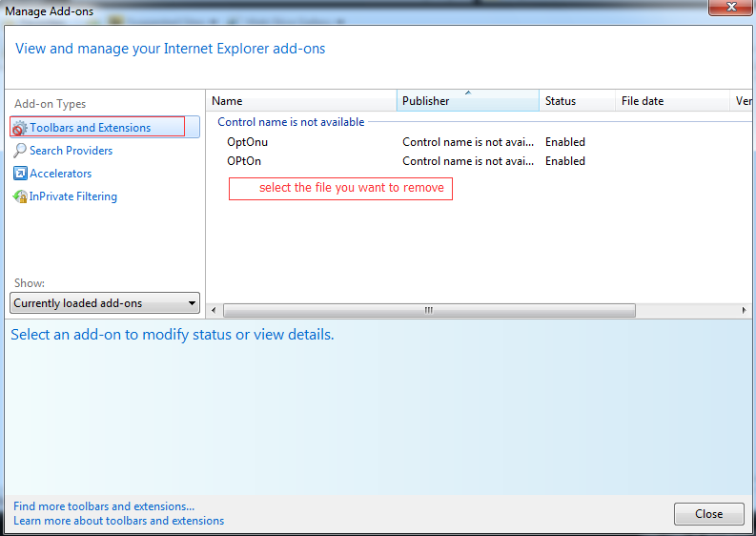Click the horizontal scrollbar right arrow
This screenshot has width=756, height=536.
tap(744, 310)
